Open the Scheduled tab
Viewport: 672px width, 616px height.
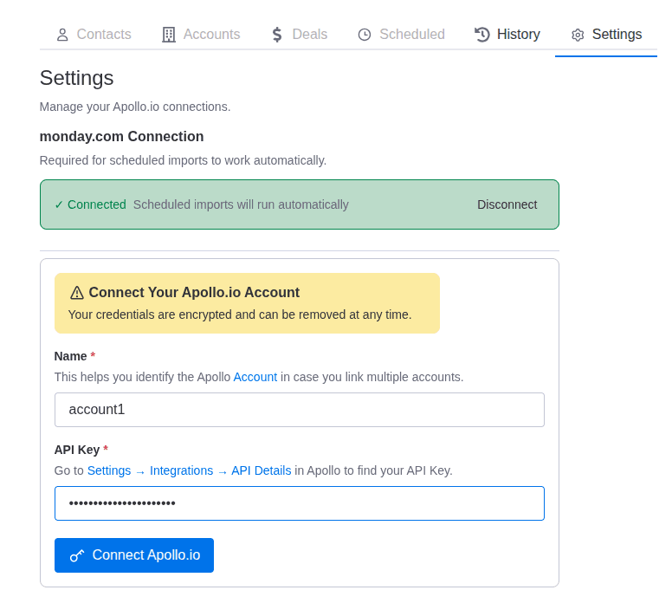point(401,35)
